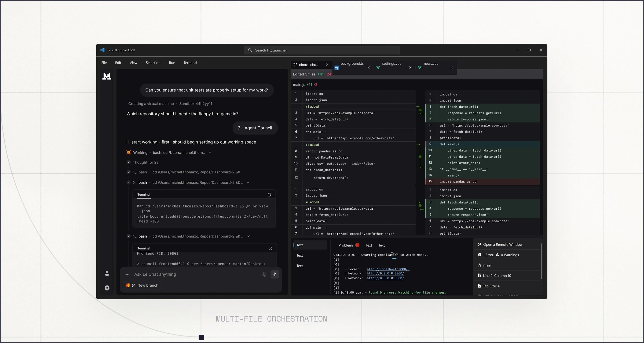Open the http://localhost:3000/ link
Viewport: 644px width, 343px height.
coord(388,269)
